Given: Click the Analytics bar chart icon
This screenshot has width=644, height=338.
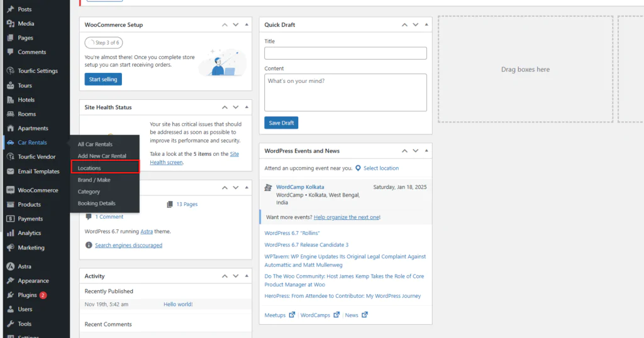Looking at the screenshot, I should pyautogui.click(x=11, y=233).
